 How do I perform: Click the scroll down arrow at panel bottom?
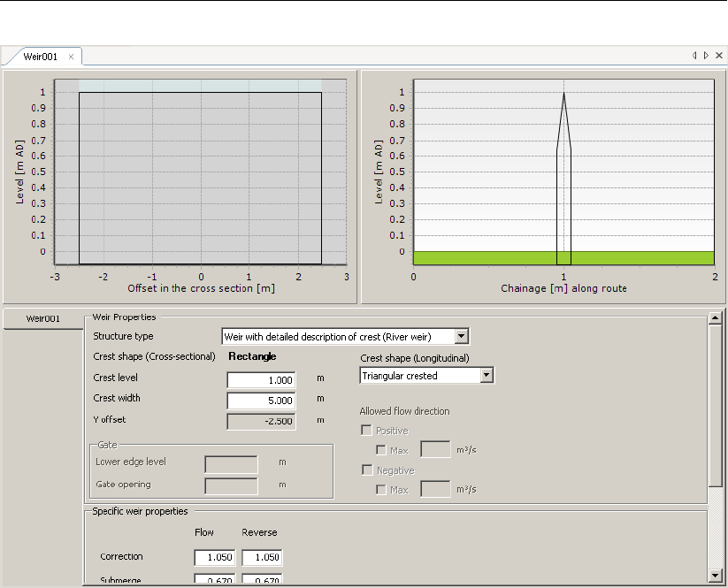point(716,575)
